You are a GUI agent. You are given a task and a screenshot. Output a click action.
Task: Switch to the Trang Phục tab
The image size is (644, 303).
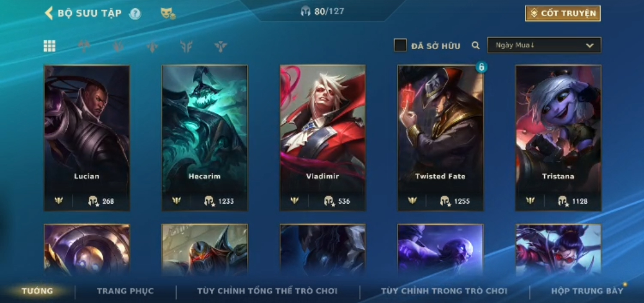125,291
